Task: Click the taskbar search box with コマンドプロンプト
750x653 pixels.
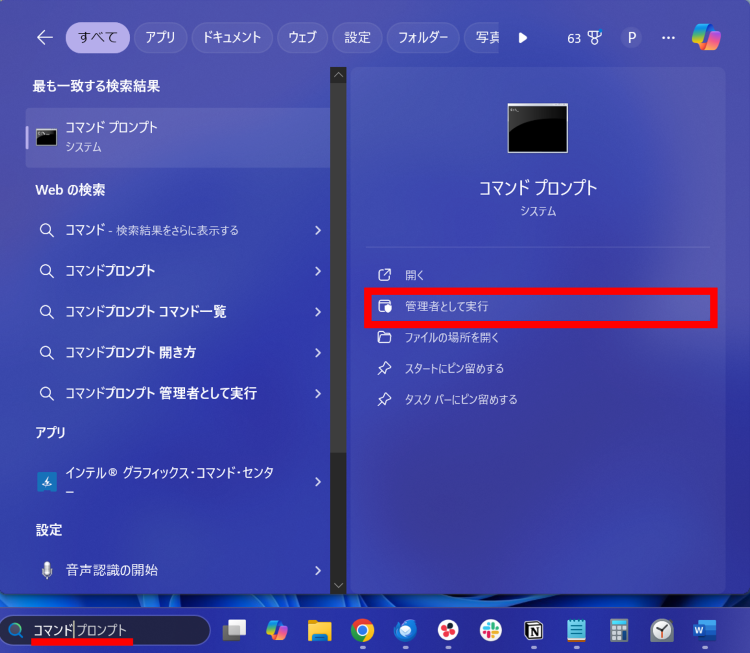Action: (105, 630)
